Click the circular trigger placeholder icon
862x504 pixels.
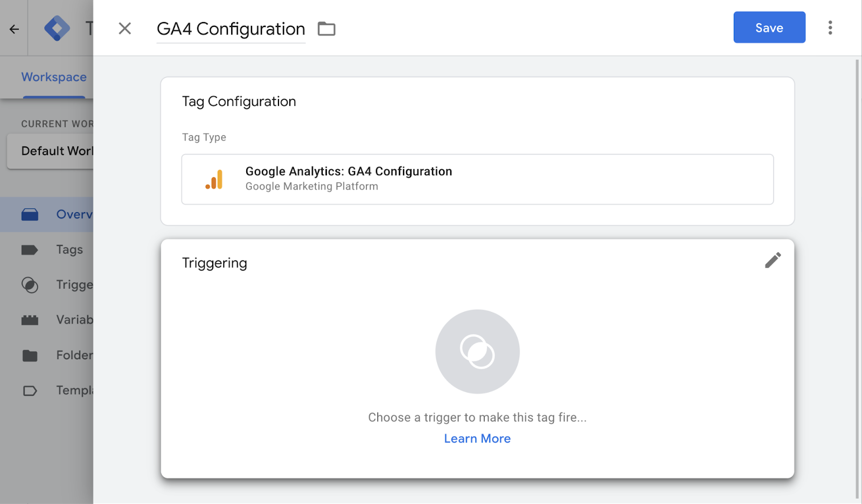[477, 351]
